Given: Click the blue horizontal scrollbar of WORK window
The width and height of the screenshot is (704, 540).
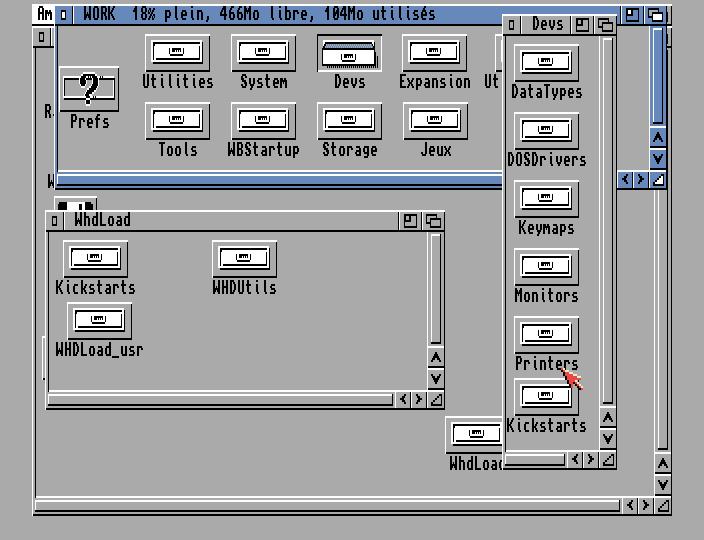Looking at the screenshot, I should [279, 180].
